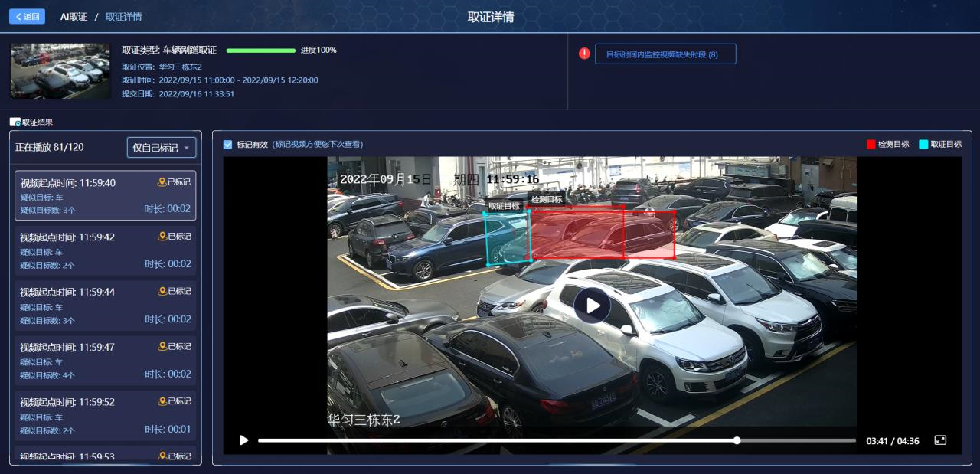Click the 取证位置 华匀三栋东2 text
The height and width of the screenshot is (474, 980).
pyautogui.click(x=162, y=67)
